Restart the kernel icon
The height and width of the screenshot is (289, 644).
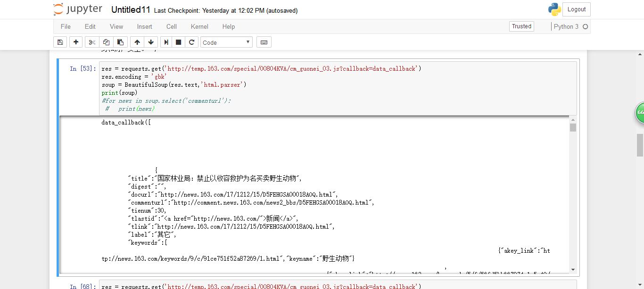[191, 42]
